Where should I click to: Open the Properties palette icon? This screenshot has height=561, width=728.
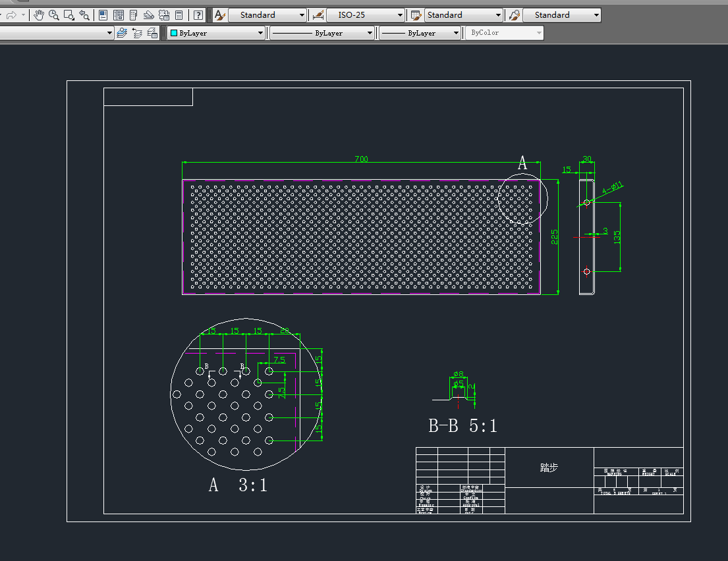(103, 15)
